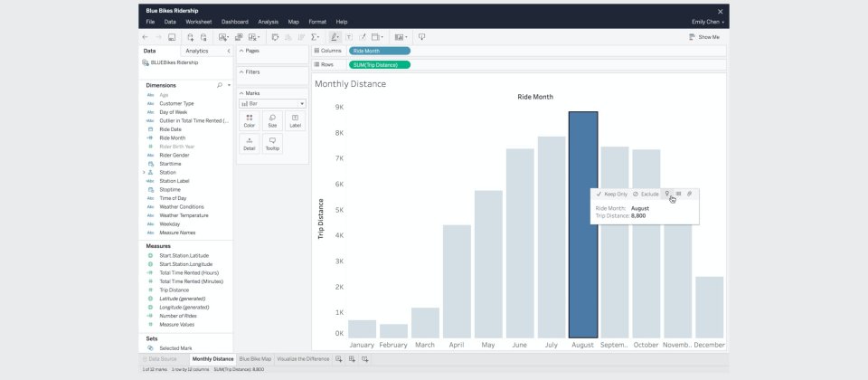Viewport: 868px width, 380px height.
Task: Click the highlight pen toolbar icon
Action: click(x=335, y=37)
